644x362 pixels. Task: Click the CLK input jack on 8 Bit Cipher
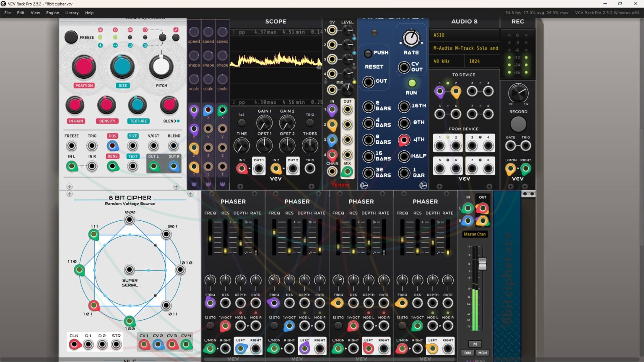74,344
